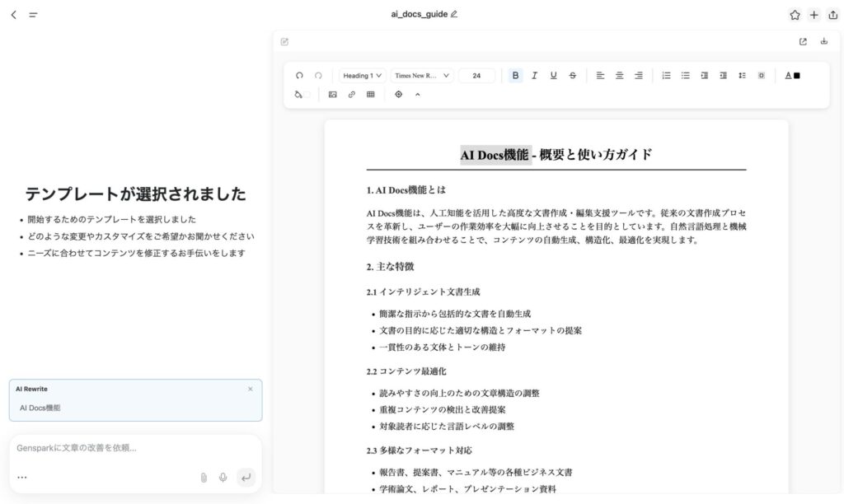Toggle strikethrough formatting
This screenshot has width=844, height=504.
(573, 76)
